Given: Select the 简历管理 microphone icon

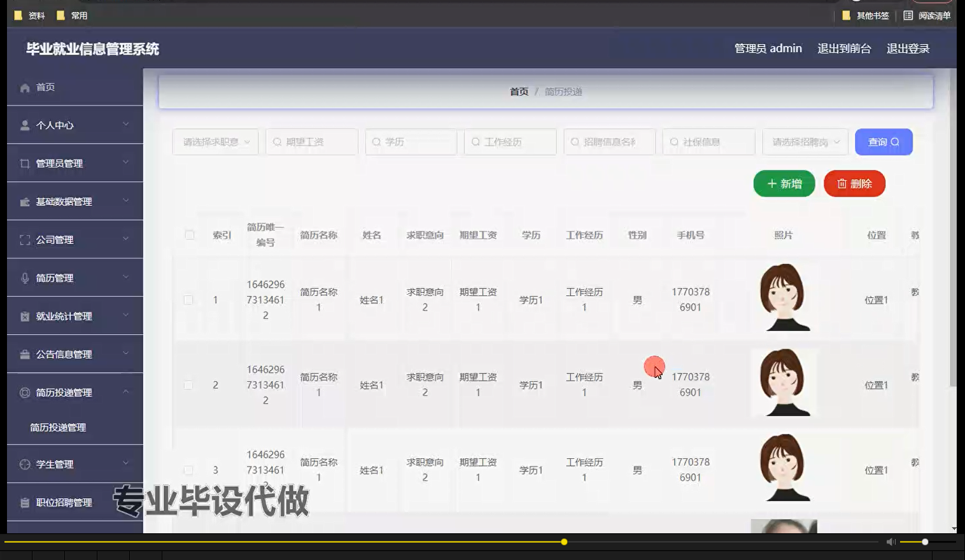Looking at the screenshot, I should click(25, 277).
